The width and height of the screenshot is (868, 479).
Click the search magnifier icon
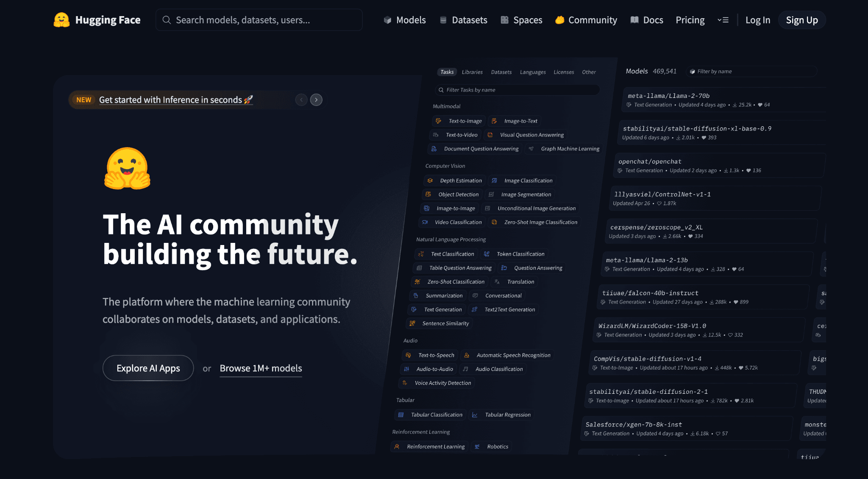click(167, 20)
